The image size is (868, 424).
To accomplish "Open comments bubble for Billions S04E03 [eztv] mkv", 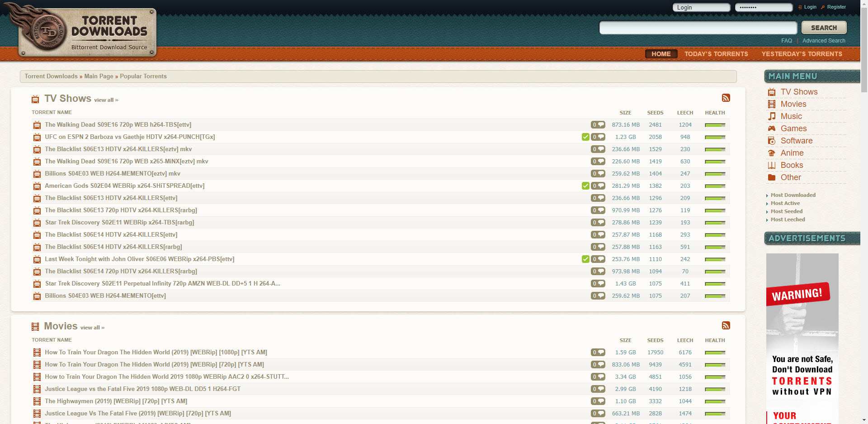I will click(598, 173).
